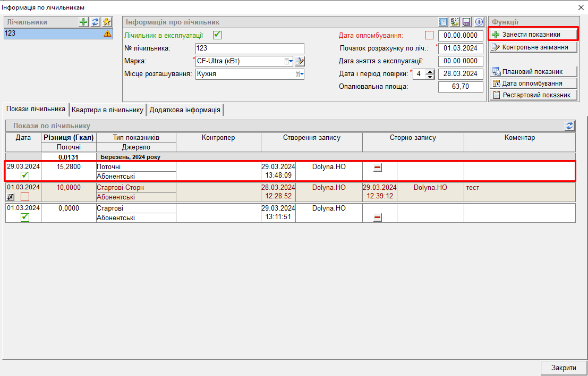Click the edit icon beside the Марка field

point(300,61)
